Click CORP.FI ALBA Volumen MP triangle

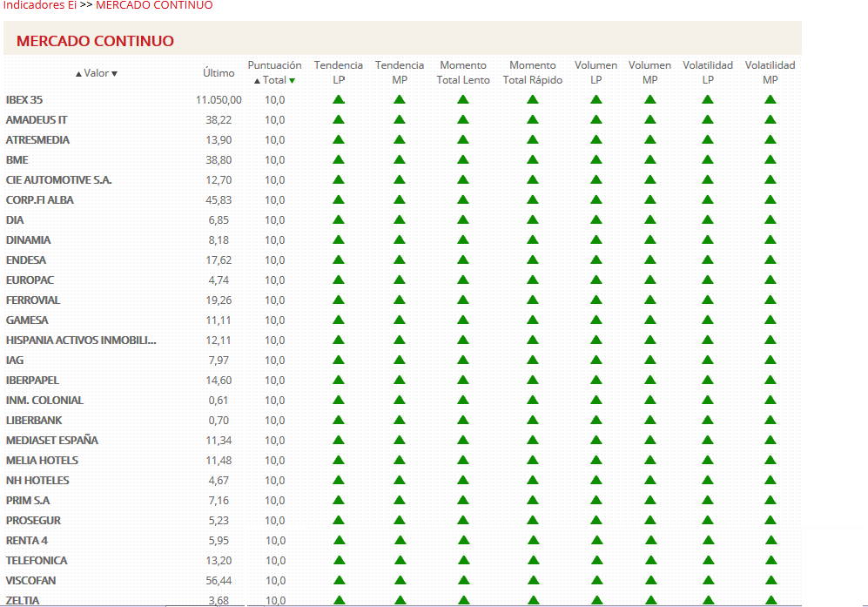(x=650, y=199)
